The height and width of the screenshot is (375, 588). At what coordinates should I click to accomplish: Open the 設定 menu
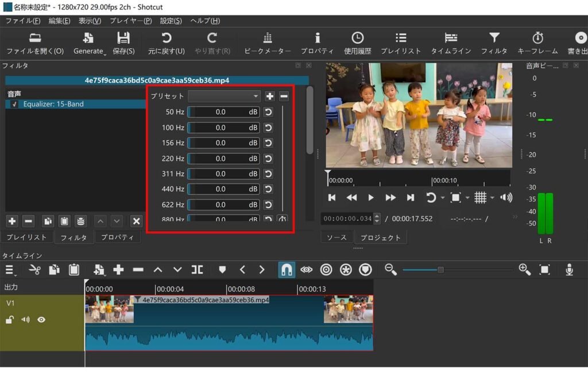[170, 20]
